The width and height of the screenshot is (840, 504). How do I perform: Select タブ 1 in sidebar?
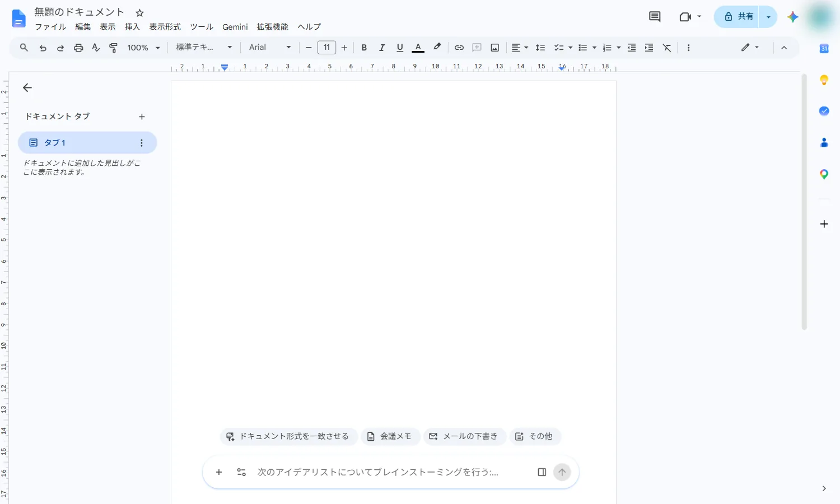pos(87,143)
